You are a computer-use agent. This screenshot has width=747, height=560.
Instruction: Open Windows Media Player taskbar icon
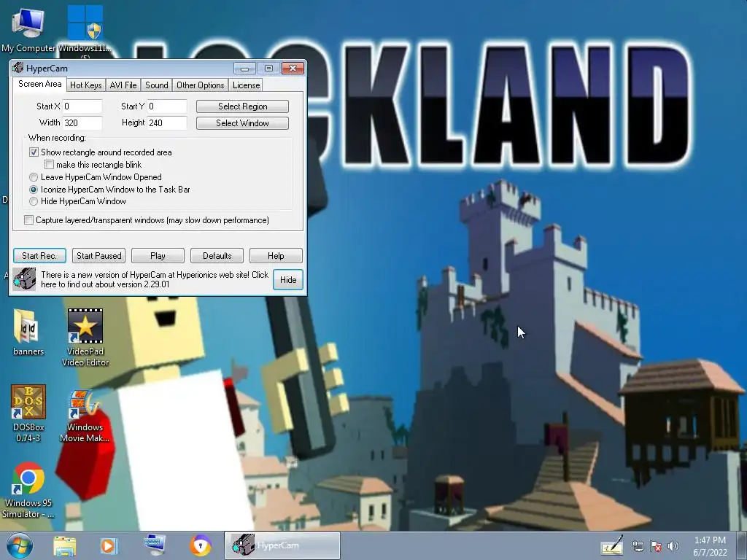point(109,545)
